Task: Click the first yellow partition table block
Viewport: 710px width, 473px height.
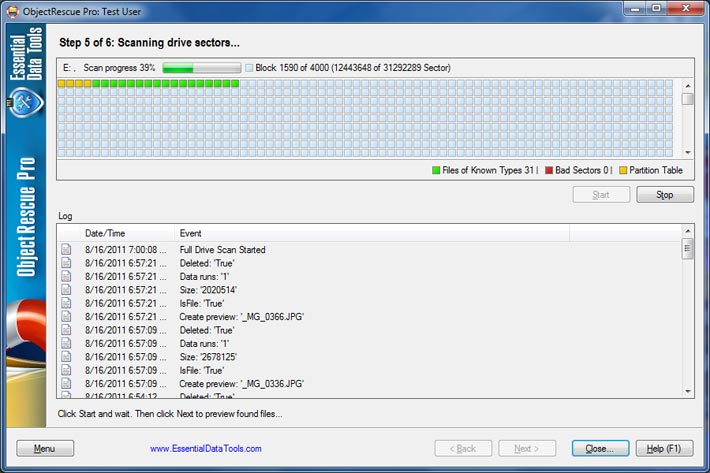Action: point(62,84)
